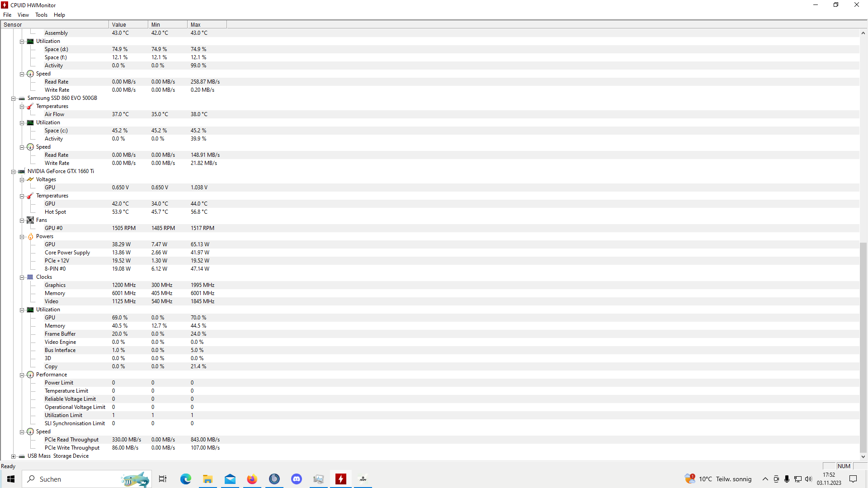Select the Hot Spot temperature row
868x488 pixels.
pyautogui.click(x=55, y=212)
